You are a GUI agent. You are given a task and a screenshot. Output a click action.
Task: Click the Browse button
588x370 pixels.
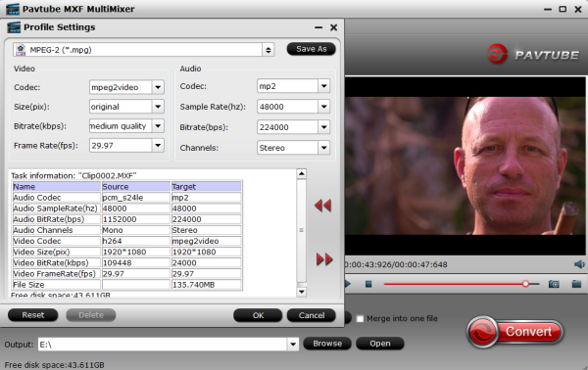327,344
